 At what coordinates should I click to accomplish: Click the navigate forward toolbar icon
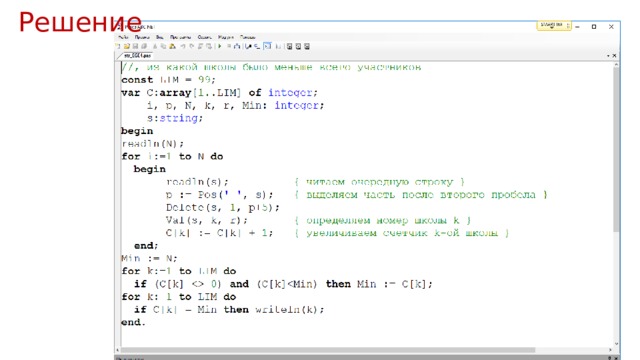(209, 46)
